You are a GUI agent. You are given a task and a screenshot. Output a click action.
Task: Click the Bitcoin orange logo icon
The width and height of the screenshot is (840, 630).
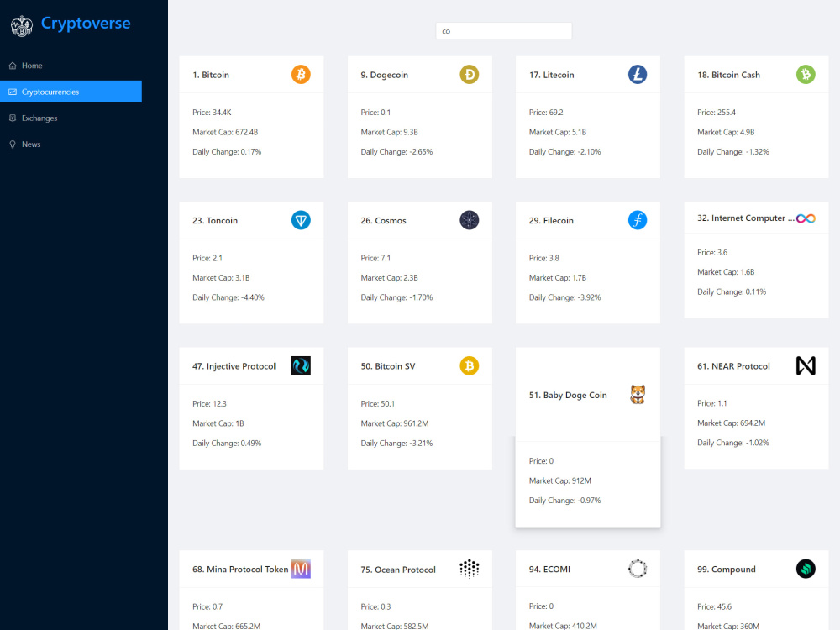coord(301,75)
